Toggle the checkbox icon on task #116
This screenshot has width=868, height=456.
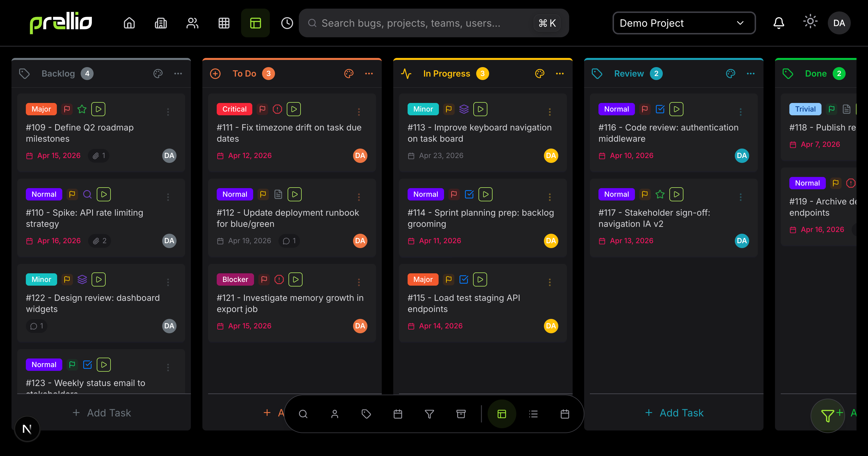click(x=660, y=109)
